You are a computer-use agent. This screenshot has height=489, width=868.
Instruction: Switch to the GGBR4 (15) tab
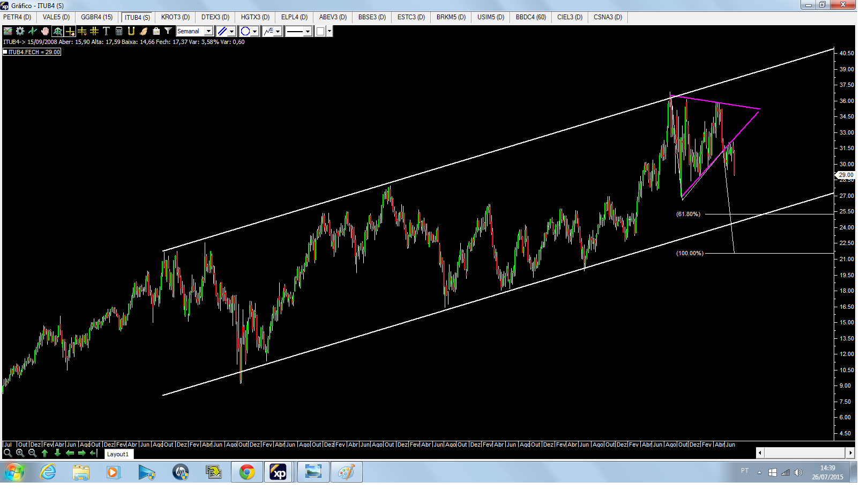tap(98, 17)
